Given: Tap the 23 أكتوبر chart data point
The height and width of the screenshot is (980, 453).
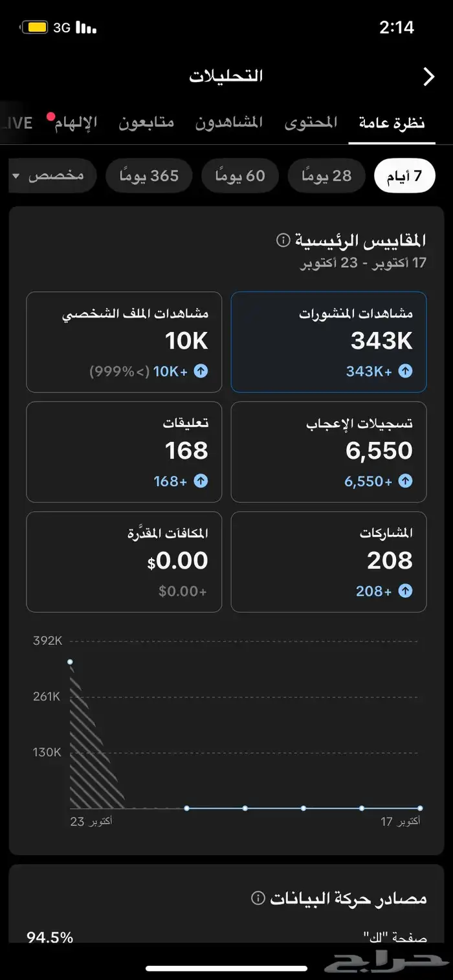Looking at the screenshot, I should coord(70,662).
